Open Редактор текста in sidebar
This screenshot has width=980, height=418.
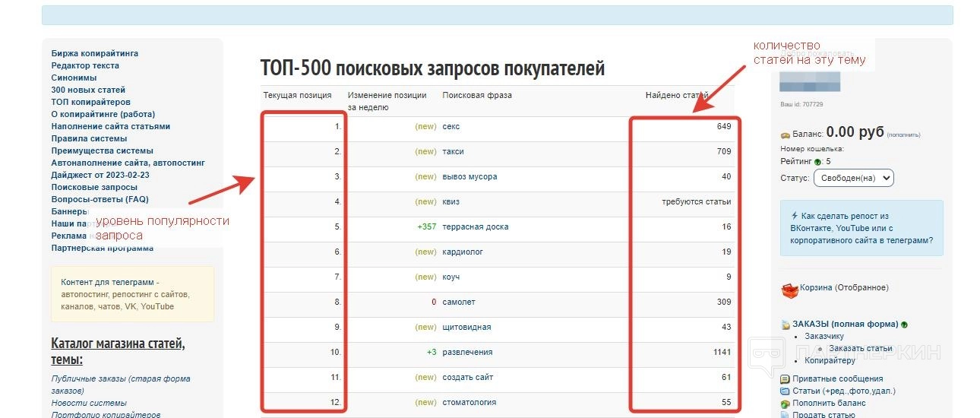click(x=85, y=65)
